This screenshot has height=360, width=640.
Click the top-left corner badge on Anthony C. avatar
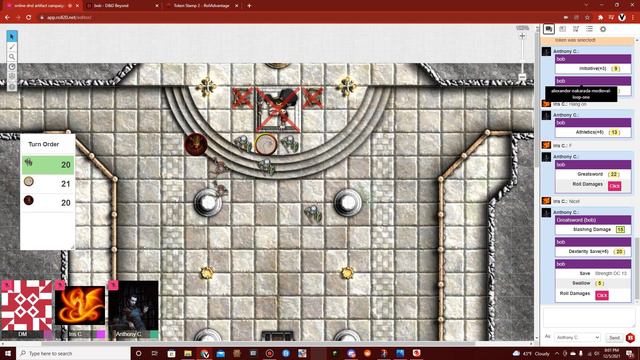(x=113, y=285)
